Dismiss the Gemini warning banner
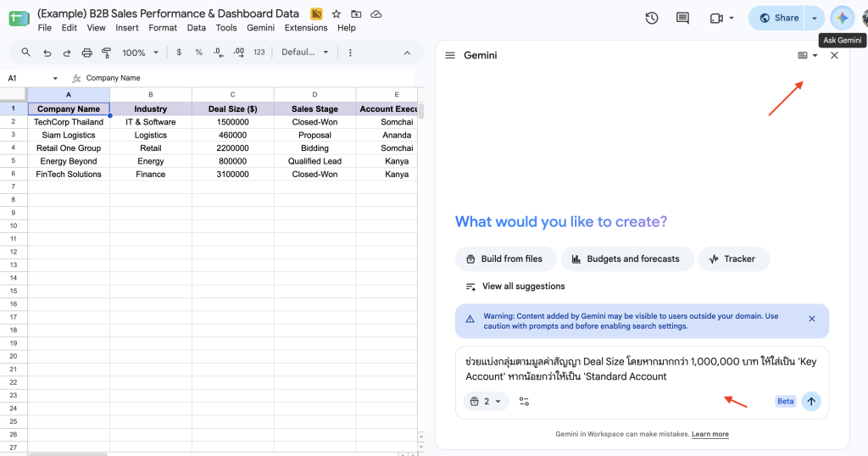This screenshot has height=456, width=868. (x=811, y=319)
